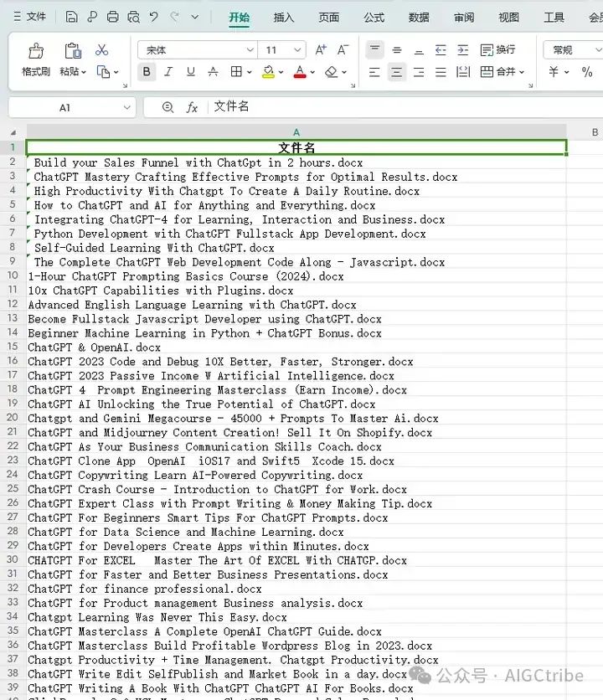Switch to 插入 tab

[x=284, y=18]
